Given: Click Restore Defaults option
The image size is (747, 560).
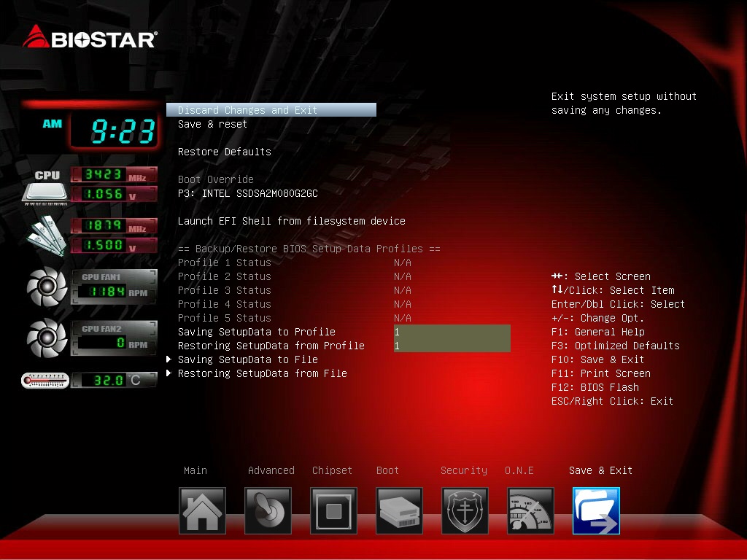Looking at the screenshot, I should point(224,152).
